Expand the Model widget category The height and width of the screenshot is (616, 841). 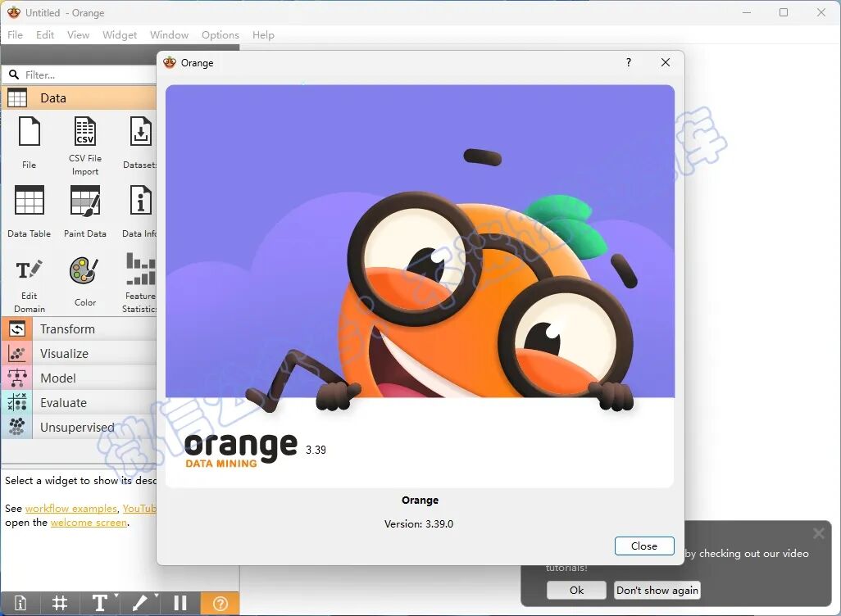(79, 378)
